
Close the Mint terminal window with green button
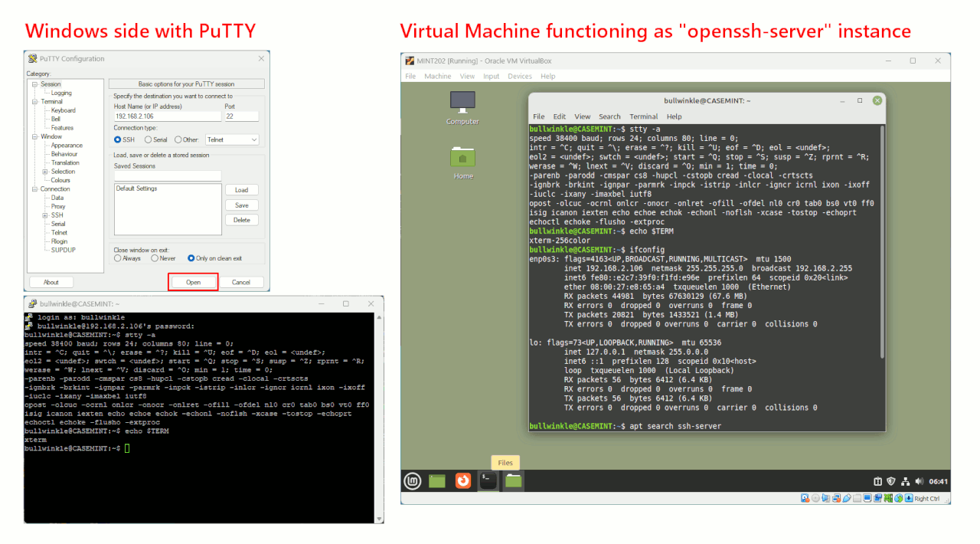(877, 100)
